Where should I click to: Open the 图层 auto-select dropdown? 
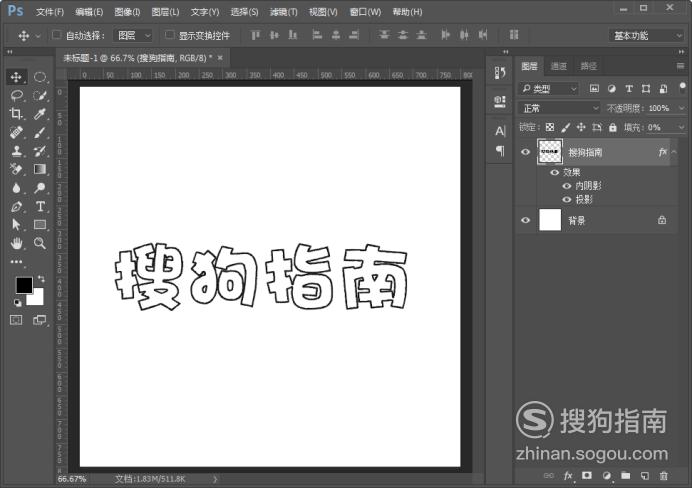pyautogui.click(x=133, y=35)
